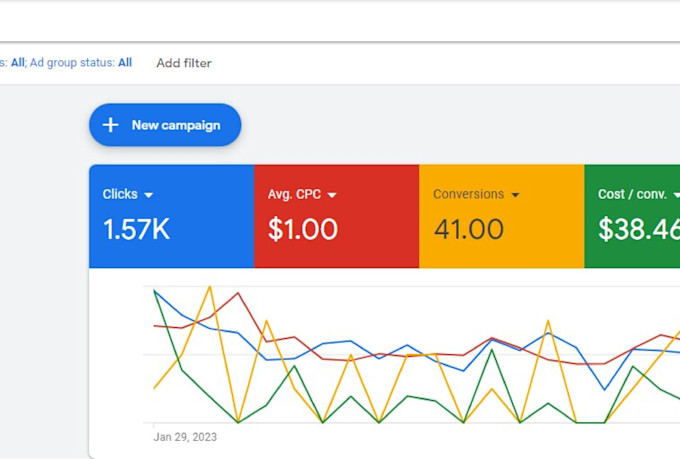The height and width of the screenshot is (459, 680).
Task: Click Add filter in the filter bar
Action: 184,63
